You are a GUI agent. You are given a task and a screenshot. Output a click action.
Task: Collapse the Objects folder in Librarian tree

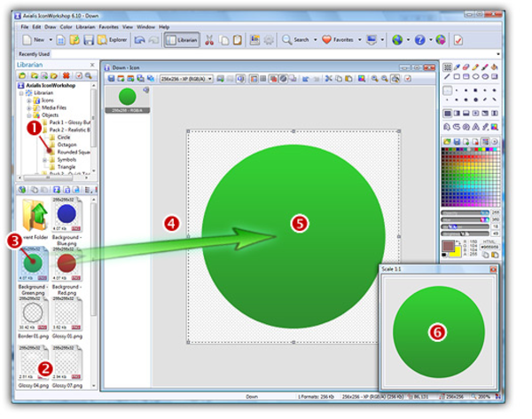[29, 115]
